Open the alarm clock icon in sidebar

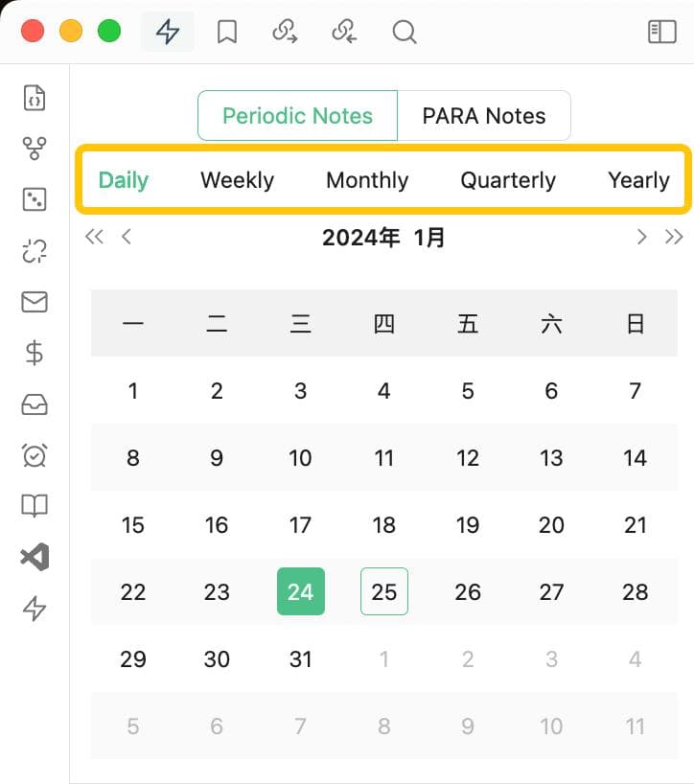(35, 455)
